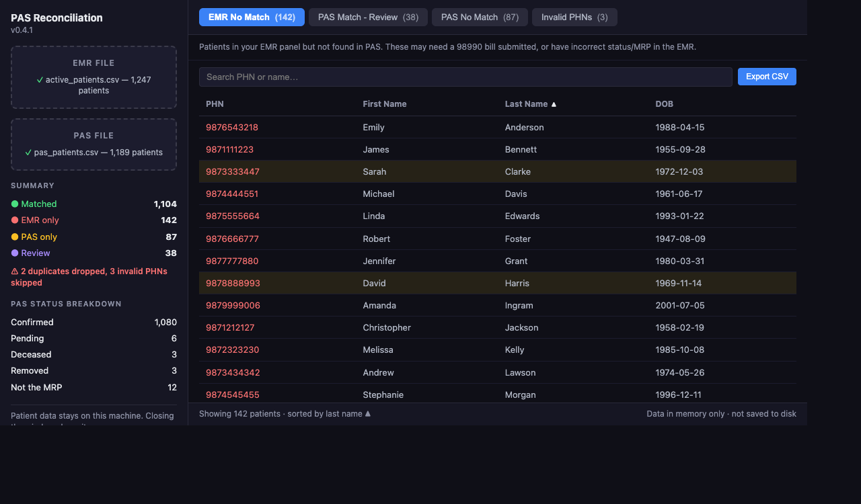Click the Pending status breakdown row
This screenshot has height=504, width=861.
tap(93, 338)
